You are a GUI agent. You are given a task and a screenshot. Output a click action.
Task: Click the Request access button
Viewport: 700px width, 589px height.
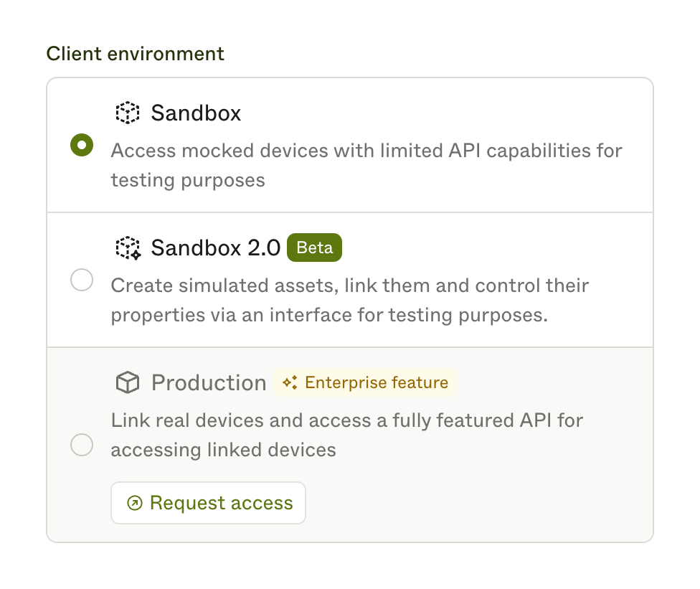pos(208,502)
